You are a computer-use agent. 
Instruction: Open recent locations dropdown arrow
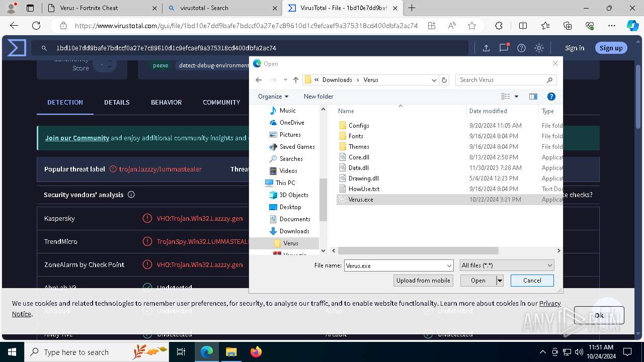pyautogui.click(x=285, y=80)
